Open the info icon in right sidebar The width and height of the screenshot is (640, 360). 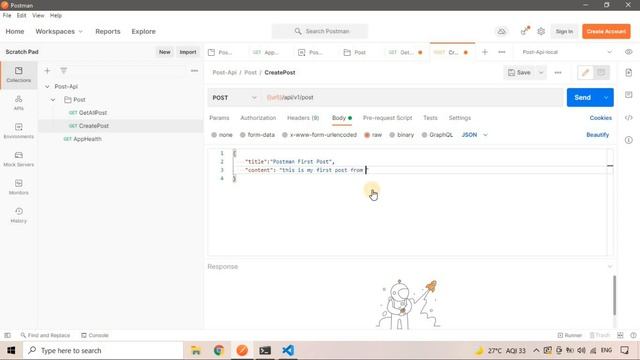point(629,140)
